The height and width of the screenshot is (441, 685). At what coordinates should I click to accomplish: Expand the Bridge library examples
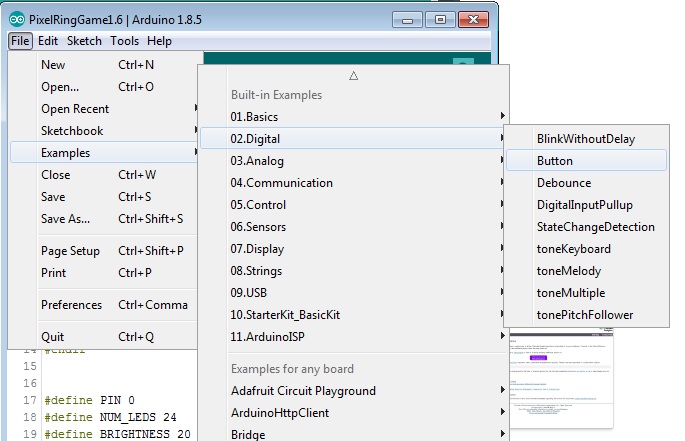pyautogui.click(x=353, y=434)
